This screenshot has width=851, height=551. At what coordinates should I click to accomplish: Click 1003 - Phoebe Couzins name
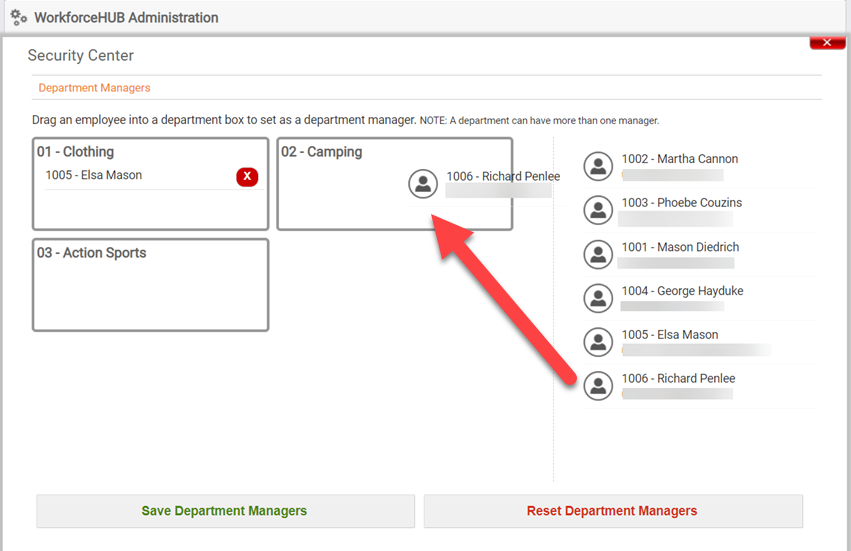click(x=682, y=202)
